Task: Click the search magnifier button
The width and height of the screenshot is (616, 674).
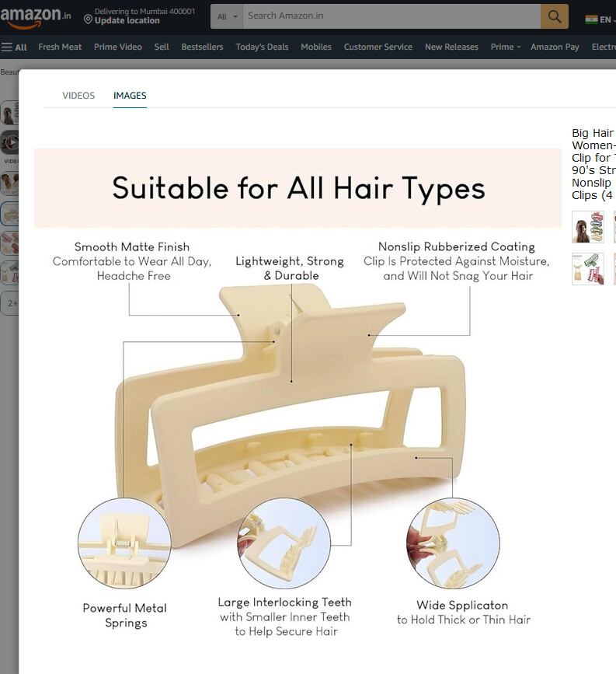Action: [554, 16]
